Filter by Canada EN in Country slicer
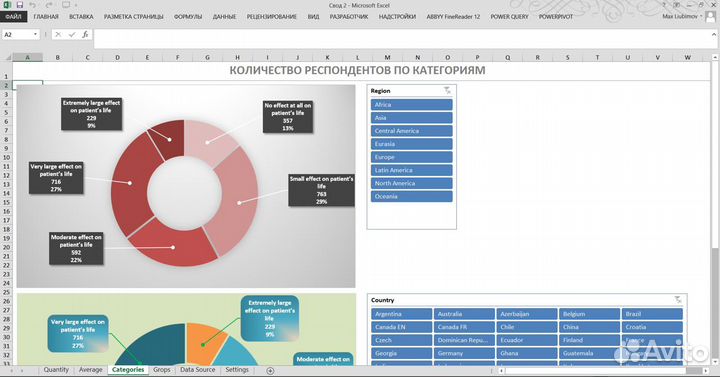 click(401, 327)
